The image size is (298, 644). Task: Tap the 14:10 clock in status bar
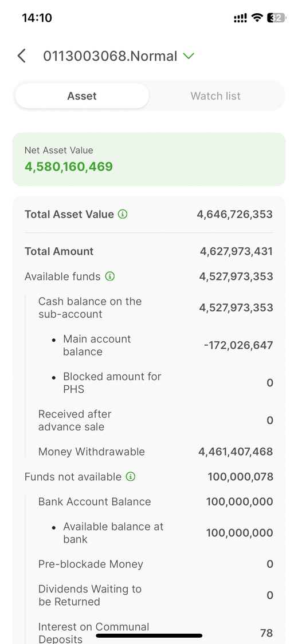[37, 18]
